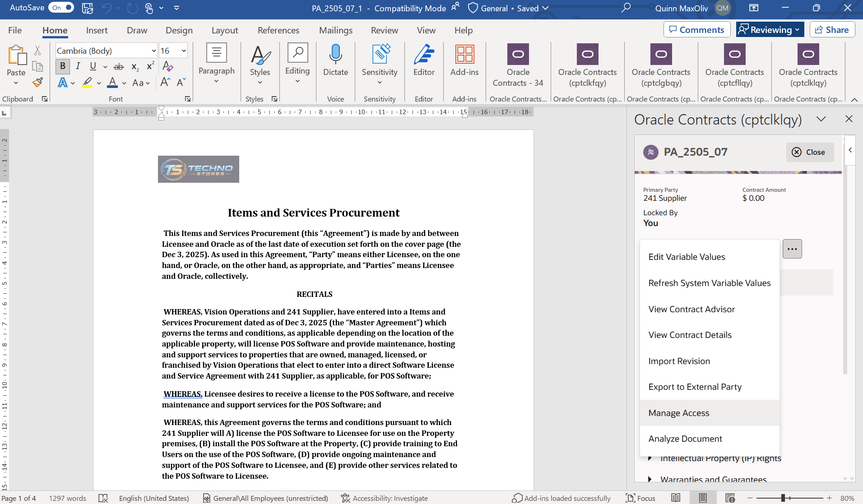
Task: Clear all formatting icon
Action: (x=167, y=66)
